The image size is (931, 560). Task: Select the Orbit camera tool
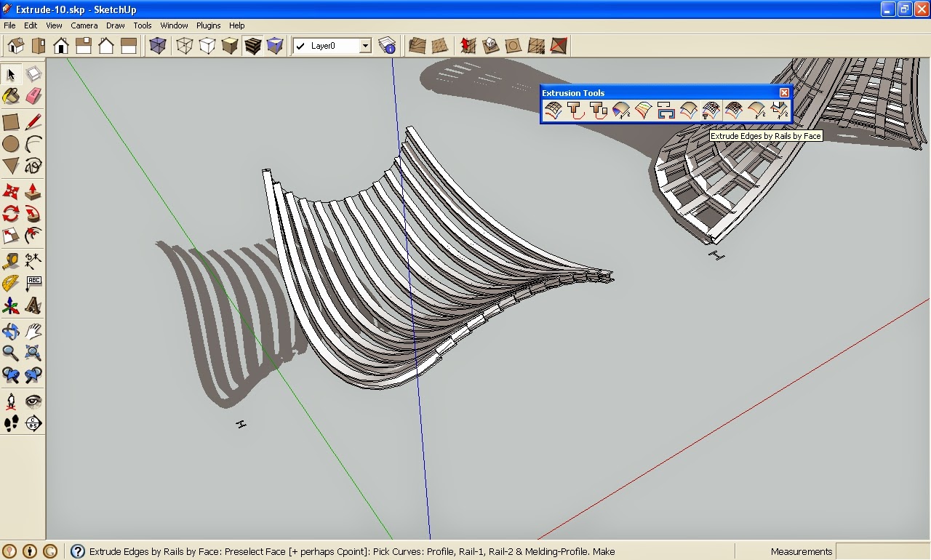11,332
